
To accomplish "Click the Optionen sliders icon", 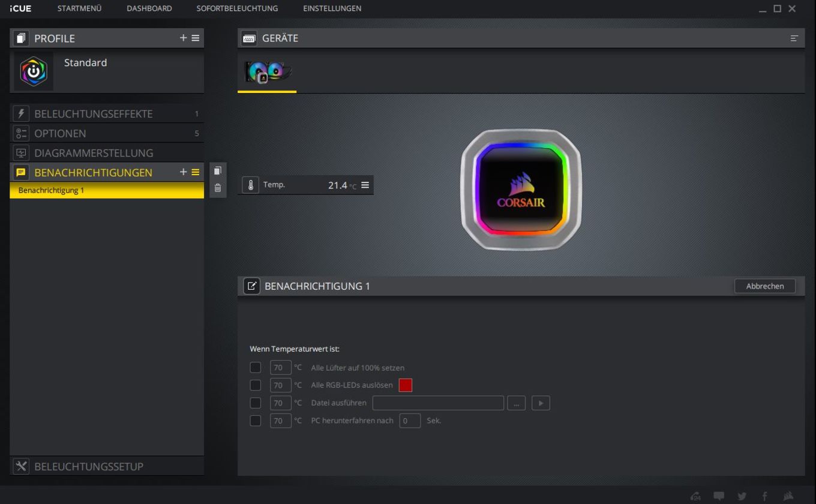I will (x=21, y=133).
